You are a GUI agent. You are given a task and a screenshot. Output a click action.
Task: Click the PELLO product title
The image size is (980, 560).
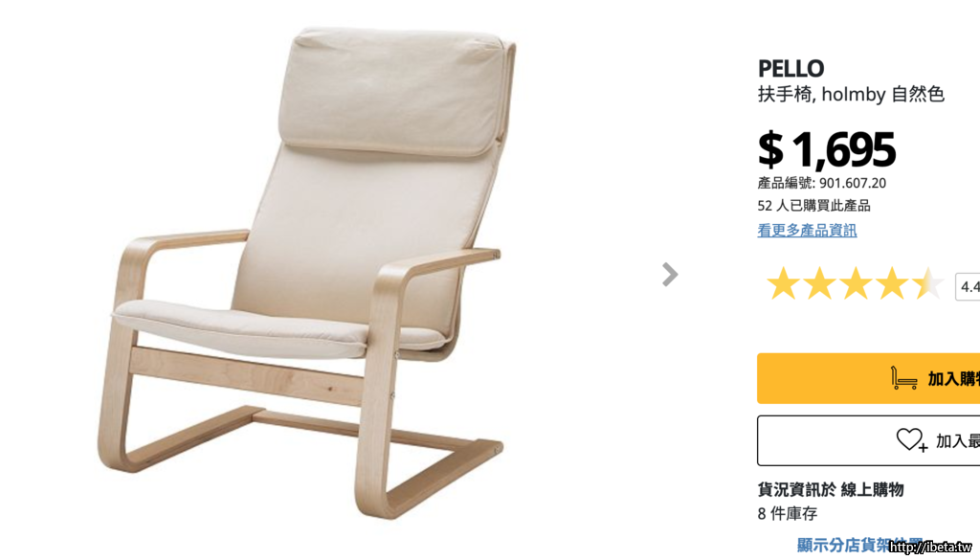[791, 68]
